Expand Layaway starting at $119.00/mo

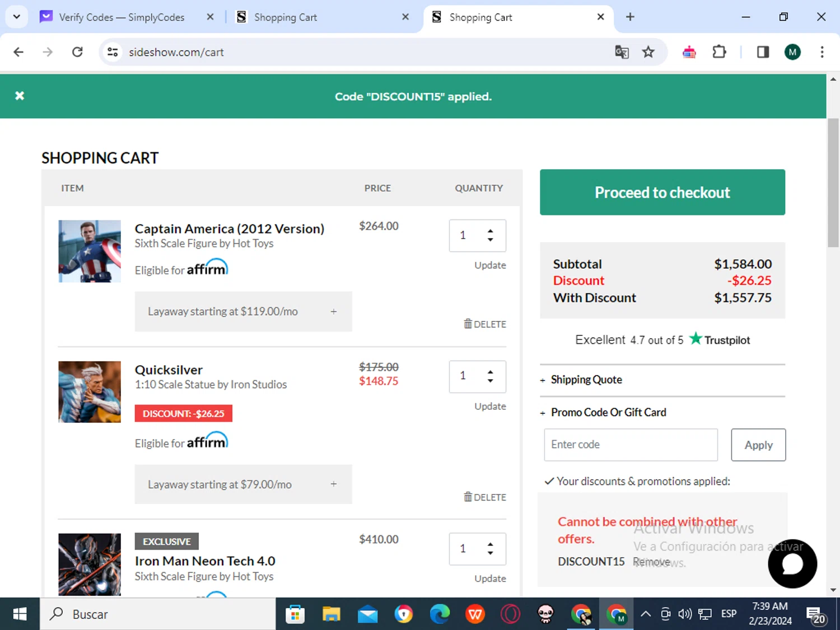244,311
